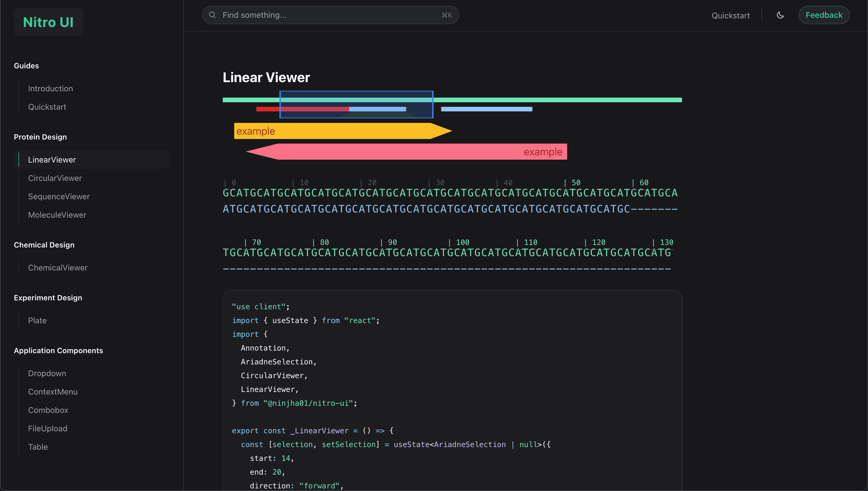The width and height of the screenshot is (868, 491).
Task: Open Dropdown component page
Action: (47, 373)
